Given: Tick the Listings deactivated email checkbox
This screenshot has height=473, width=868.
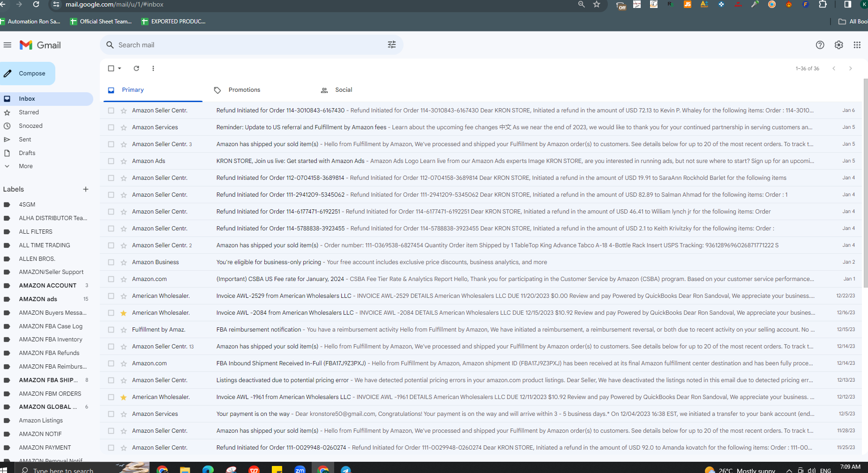Looking at the screenshot, I should (111, 380).
